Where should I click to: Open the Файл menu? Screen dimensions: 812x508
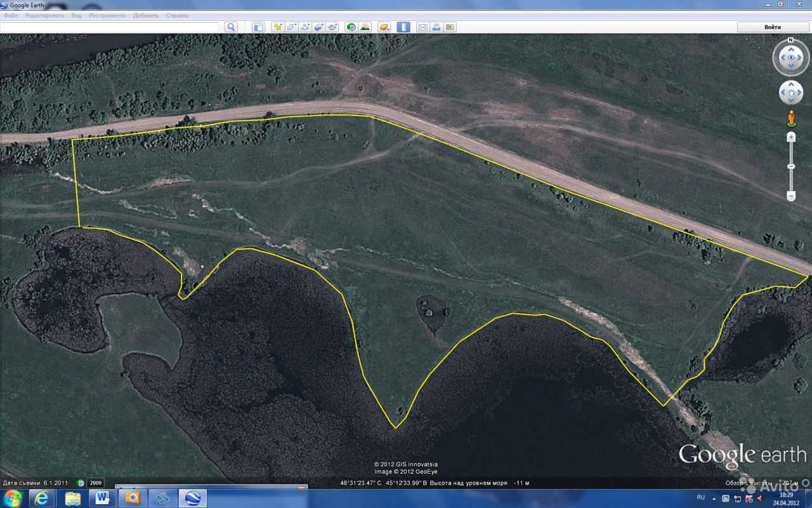[11, 15]
